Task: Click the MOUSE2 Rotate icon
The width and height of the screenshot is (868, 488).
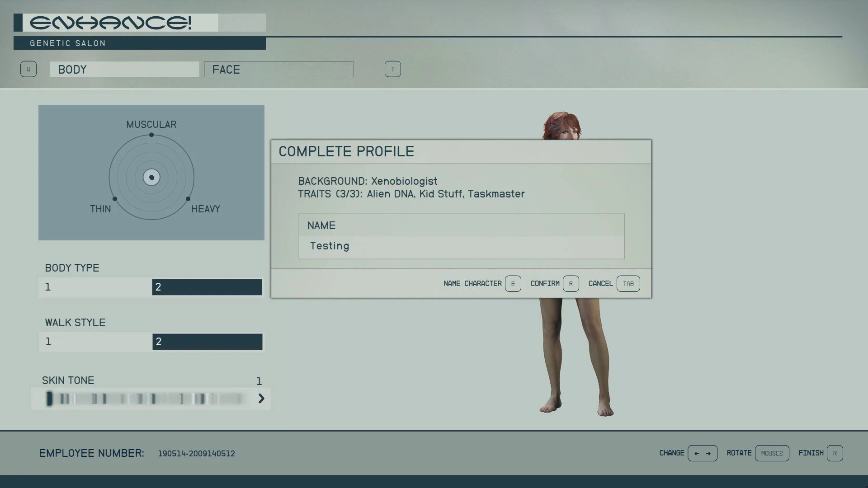Action: coord(772,453)
